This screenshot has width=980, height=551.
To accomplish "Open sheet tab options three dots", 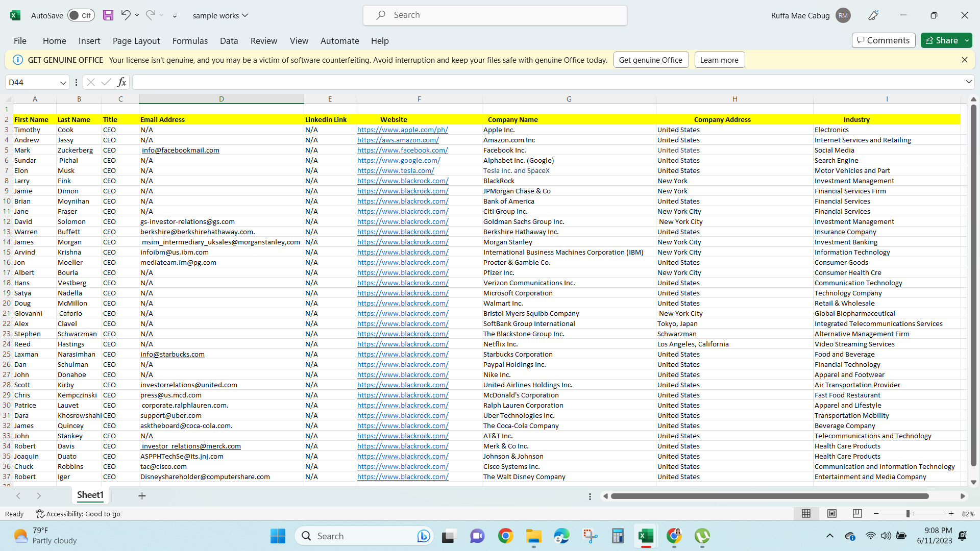I will (x=590, y=496).
